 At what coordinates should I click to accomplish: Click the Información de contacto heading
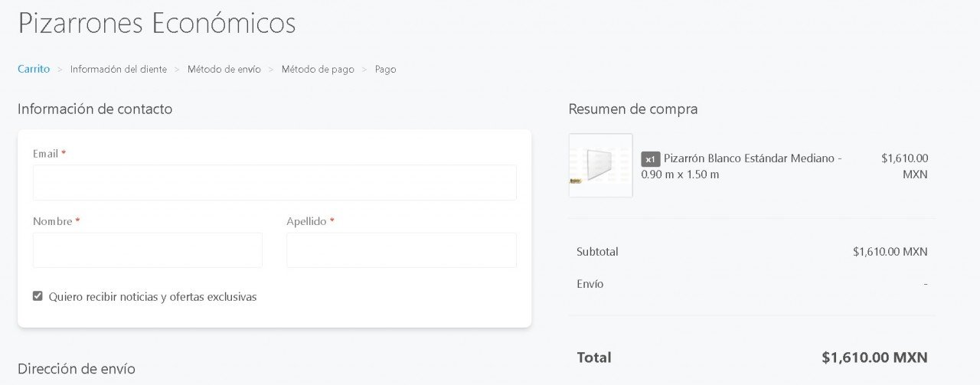tap(95, 109)
